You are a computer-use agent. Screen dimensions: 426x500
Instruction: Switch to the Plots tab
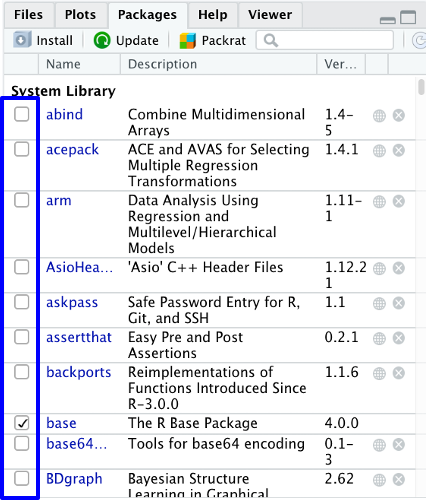(x=80, y=15)
